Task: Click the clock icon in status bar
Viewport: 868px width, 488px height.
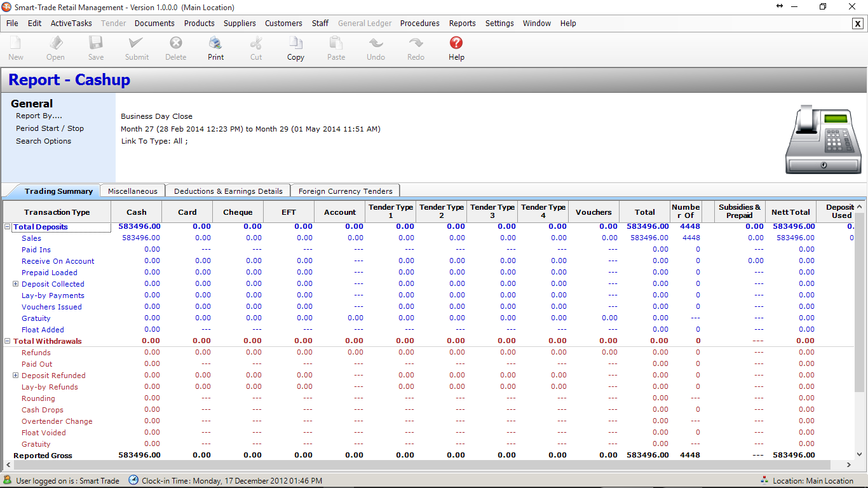Action: [x=133, y=480]
